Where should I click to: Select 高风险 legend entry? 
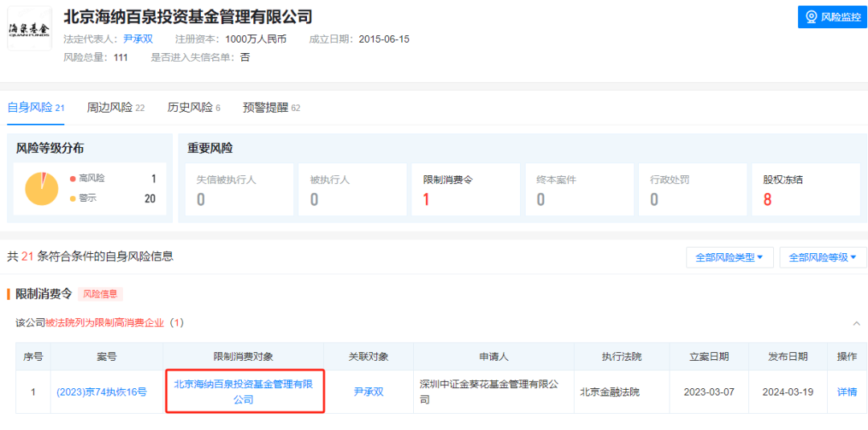click(x=88, y=178)
